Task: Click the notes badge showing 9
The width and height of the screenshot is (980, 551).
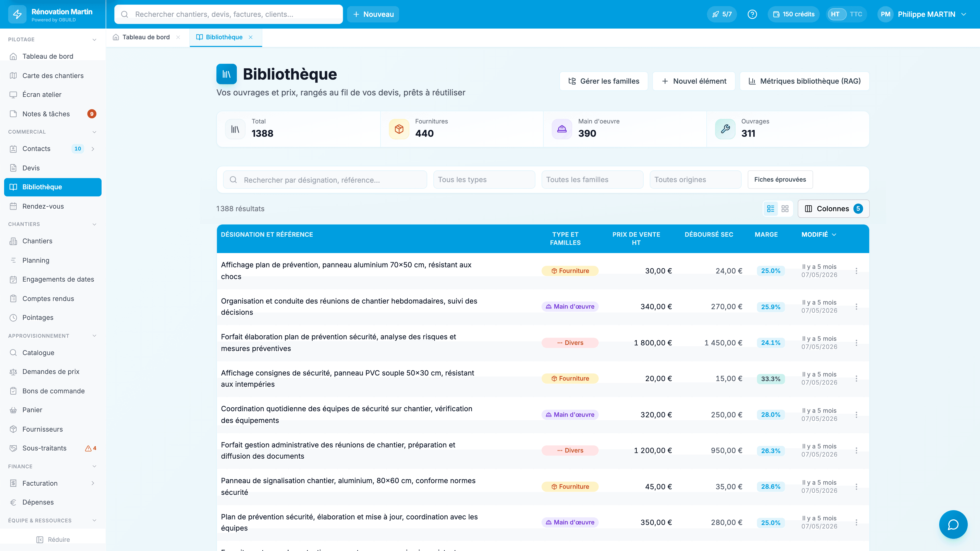Action: [x=92, y=114]
